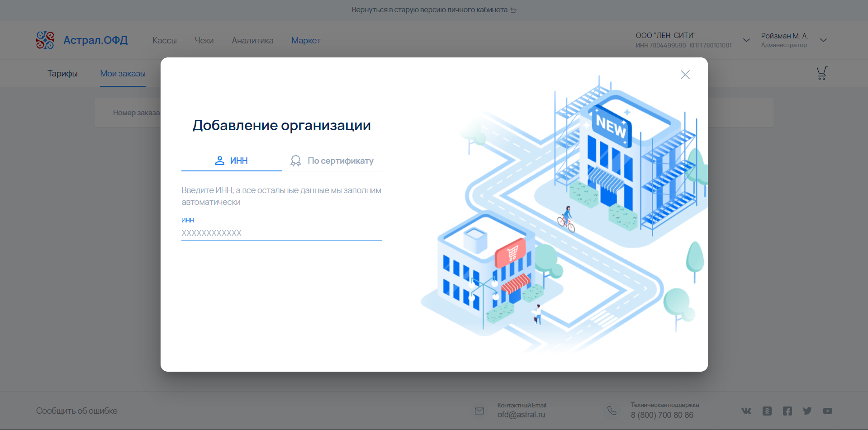Image resolution: width=868 pixels, height=430 pixels.
Task: Click the support number 8 (800) 700 80 86
Action: click(x=662, y=415)
